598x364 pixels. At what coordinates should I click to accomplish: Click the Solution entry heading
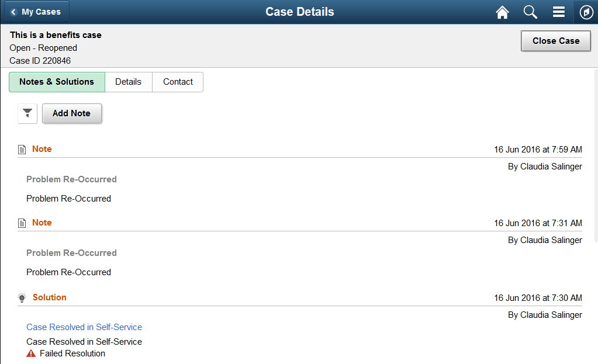[49, 297]
